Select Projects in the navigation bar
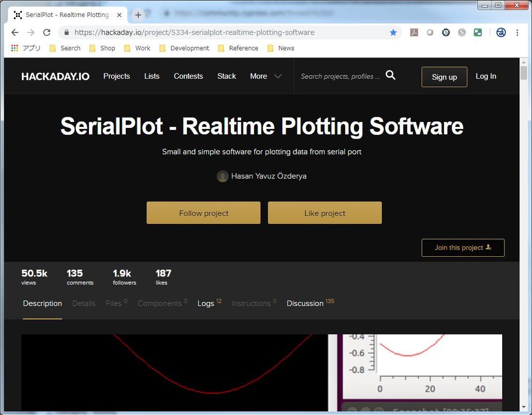Viewport: 532px width, 415px height. coord(117,76)
